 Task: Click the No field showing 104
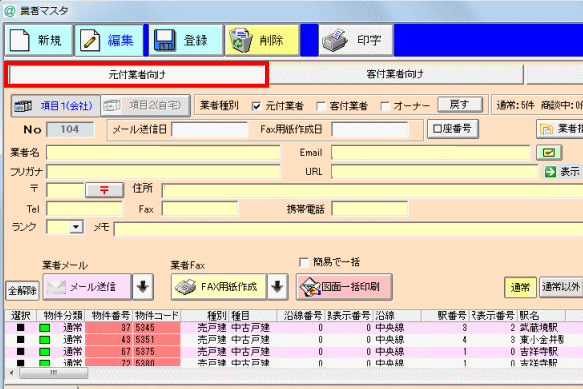pos(70,129)
